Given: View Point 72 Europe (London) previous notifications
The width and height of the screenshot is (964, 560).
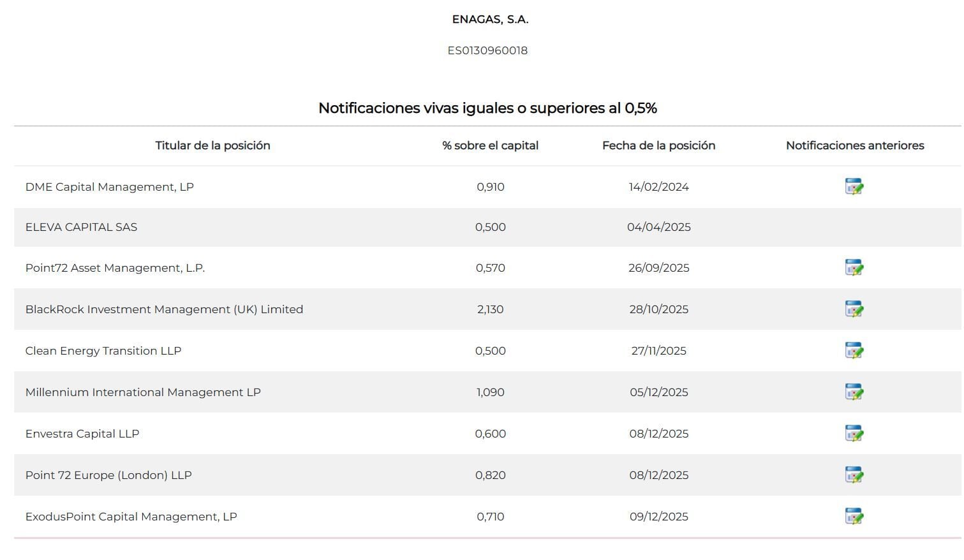Looking at the screenshot, I should click(x=854, y=475).
